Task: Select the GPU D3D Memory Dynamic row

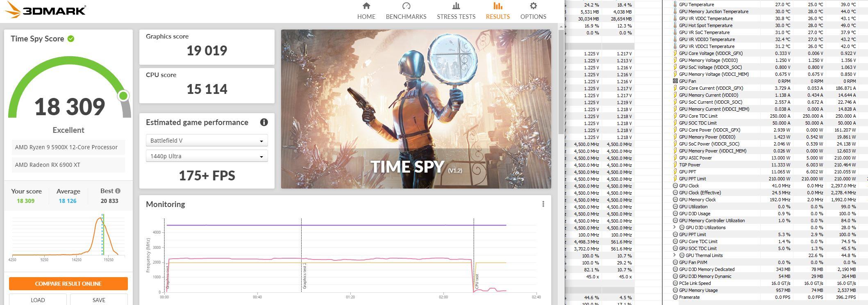Action: [x=765, y=276]
